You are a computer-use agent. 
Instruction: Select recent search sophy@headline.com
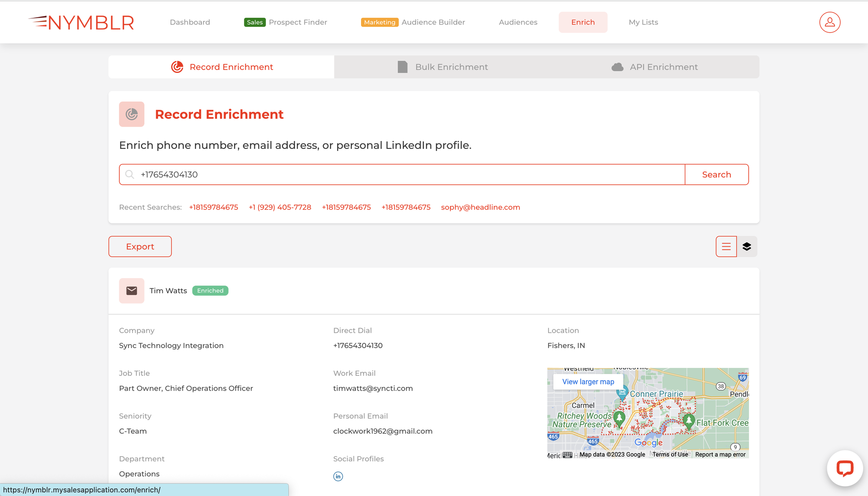(480, 207)
